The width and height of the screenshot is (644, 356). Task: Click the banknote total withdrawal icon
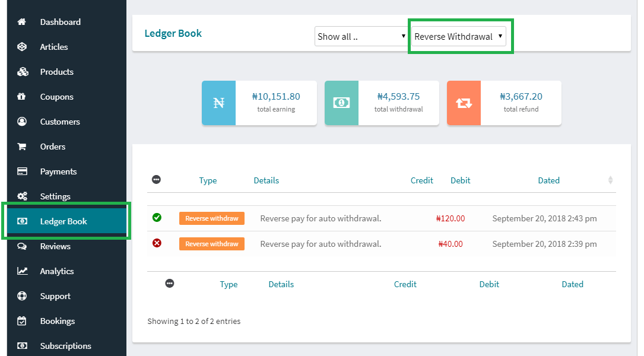click(x=341, y=103)
